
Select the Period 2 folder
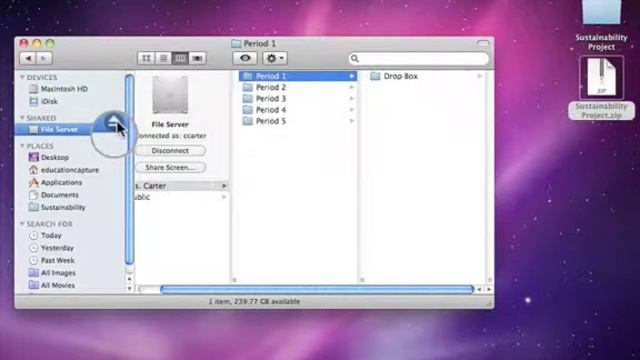(298, 87)
